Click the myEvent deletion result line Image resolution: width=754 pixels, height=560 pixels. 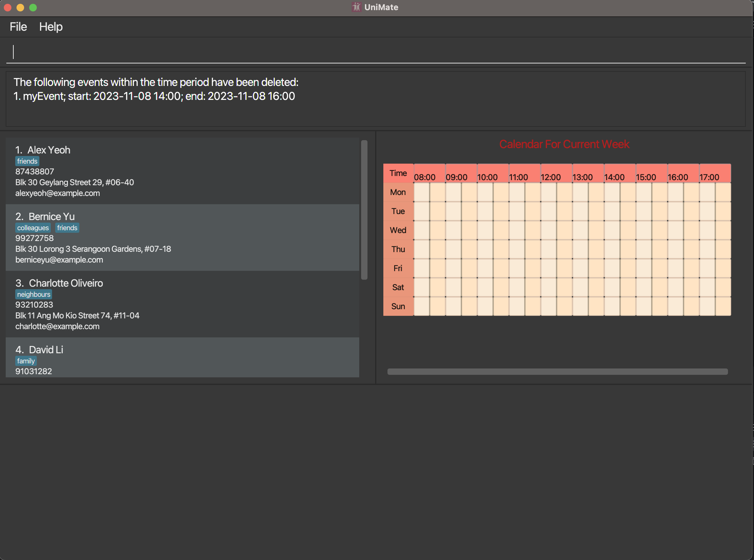[154, 96]
